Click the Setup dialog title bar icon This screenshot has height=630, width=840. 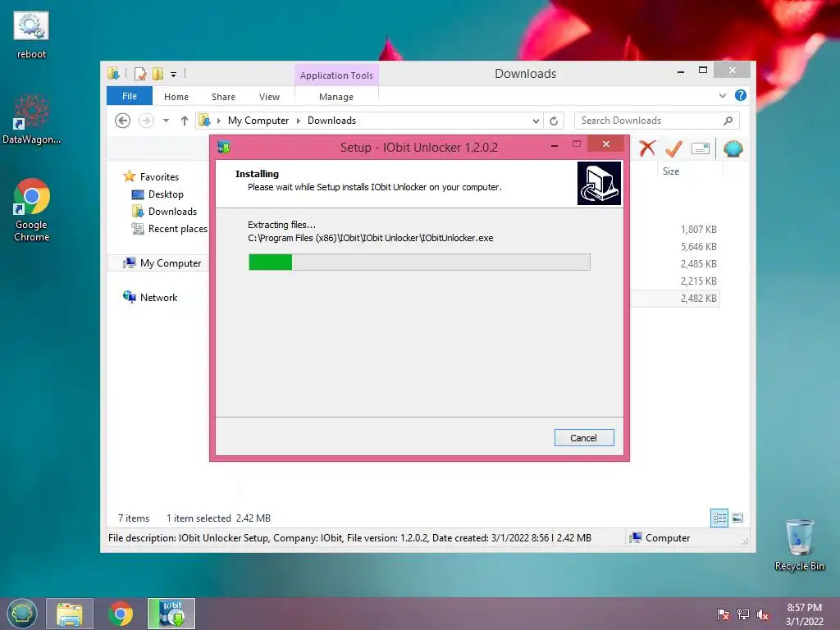pyautogui.click(x=224, y=148)
